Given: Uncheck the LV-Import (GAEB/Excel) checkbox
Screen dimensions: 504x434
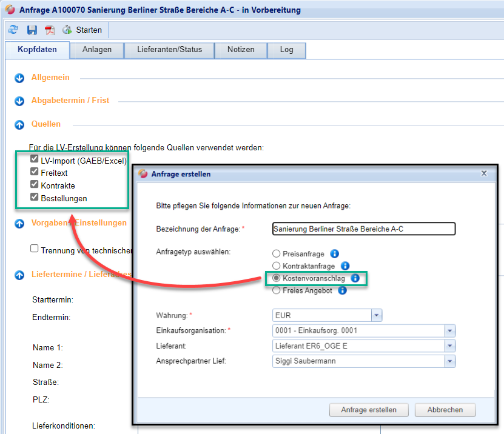Looking at the screenshot, I should point(35,159).
